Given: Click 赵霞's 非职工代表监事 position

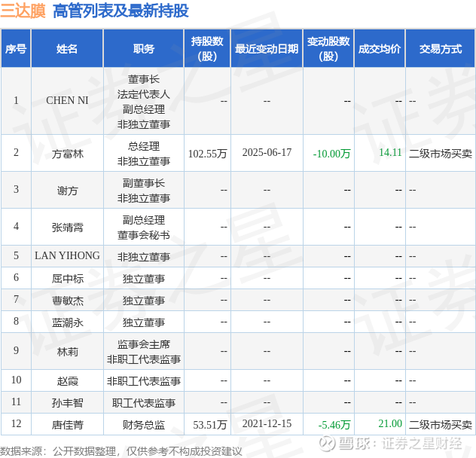Looking at the screenshot, I should (x=144, y=381).
